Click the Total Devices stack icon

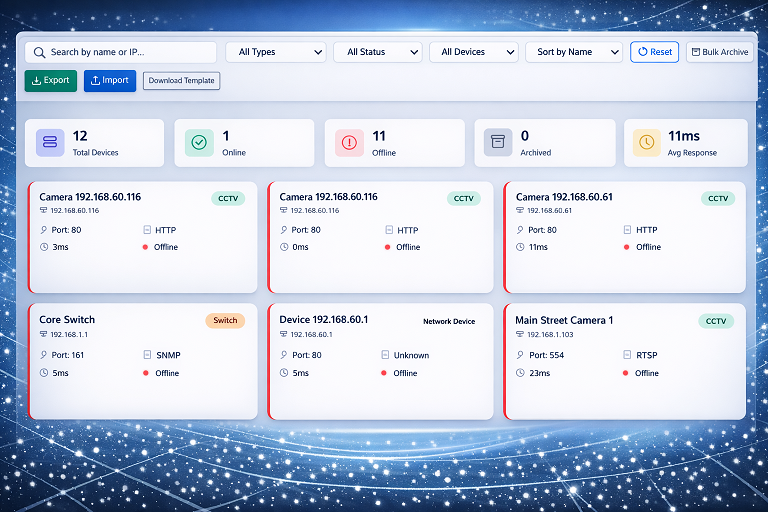(51, 143)
